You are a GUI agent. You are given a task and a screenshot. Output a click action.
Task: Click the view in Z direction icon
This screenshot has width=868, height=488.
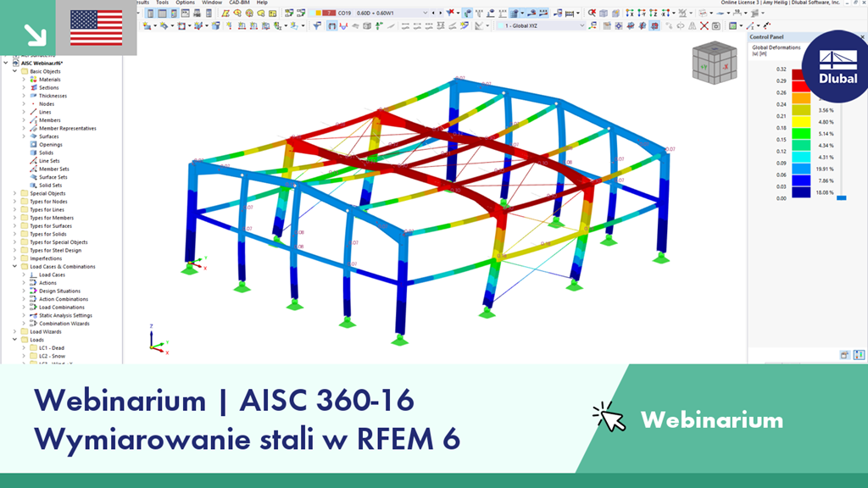(x=654, y=13)
